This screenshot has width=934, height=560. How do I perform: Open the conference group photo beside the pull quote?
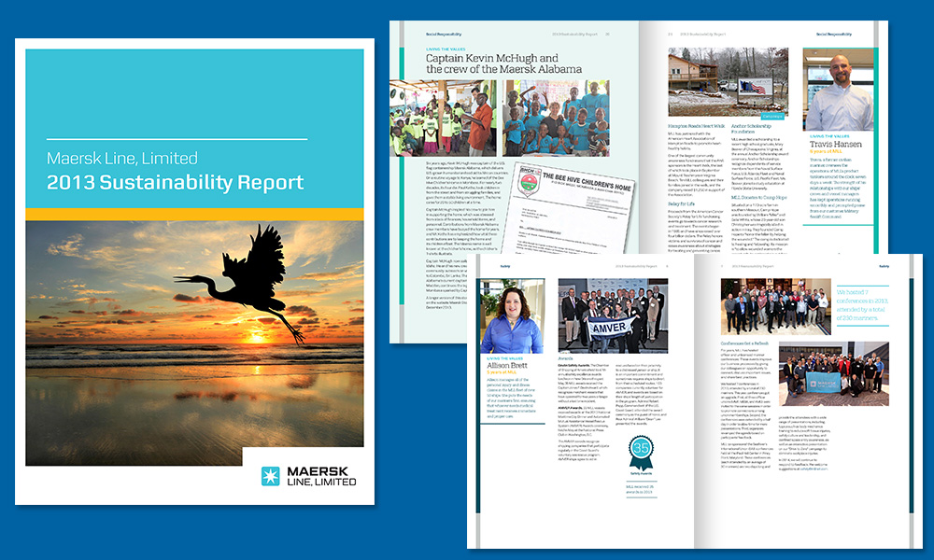(775, 306)
